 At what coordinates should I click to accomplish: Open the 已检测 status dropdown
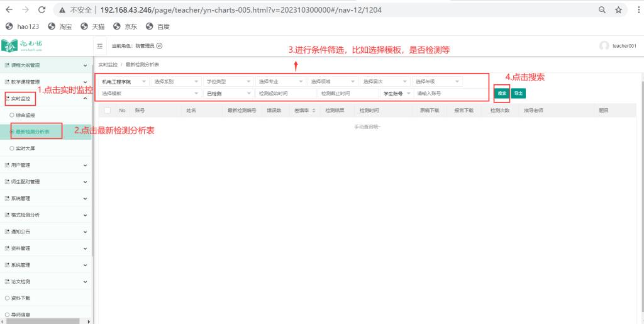tap(227, 94)
